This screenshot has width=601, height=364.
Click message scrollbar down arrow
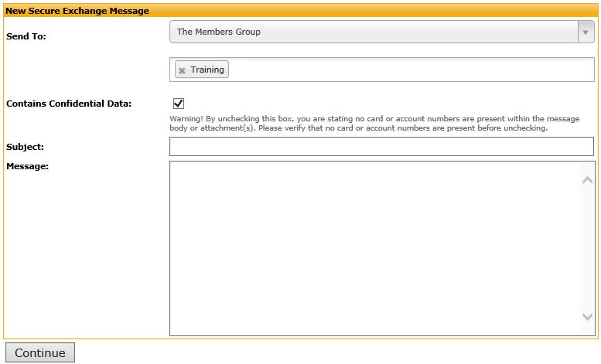click(587, 317)
